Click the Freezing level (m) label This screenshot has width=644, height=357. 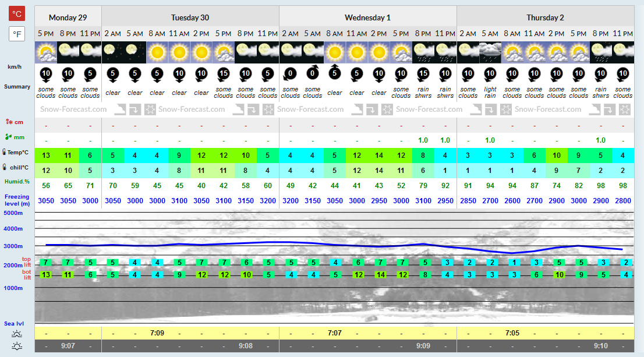tap(17, 200)
